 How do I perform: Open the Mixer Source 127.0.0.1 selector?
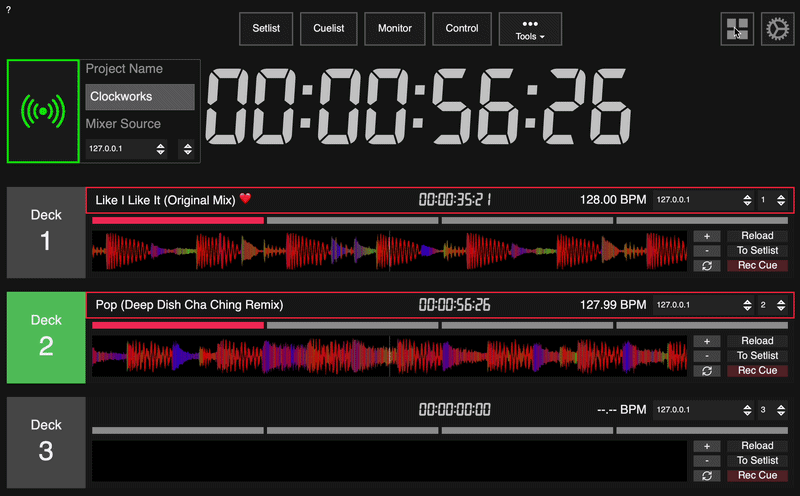(127, 148)
